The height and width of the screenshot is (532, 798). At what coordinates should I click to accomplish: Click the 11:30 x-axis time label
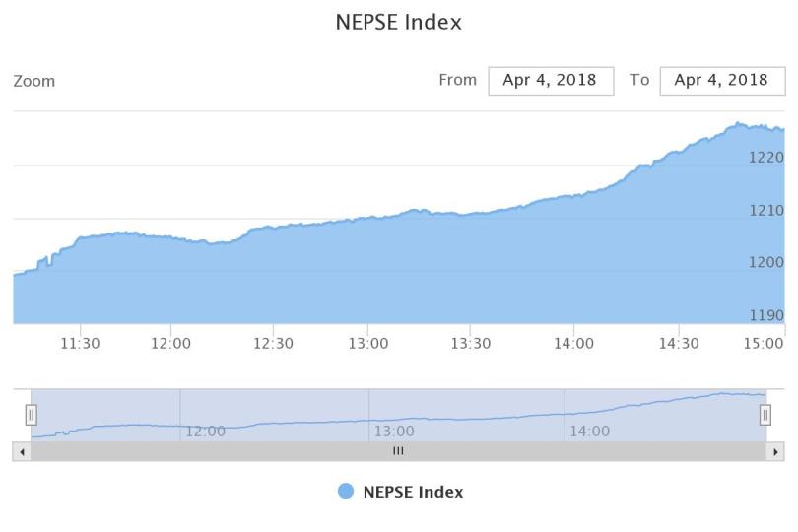point(80,344)
